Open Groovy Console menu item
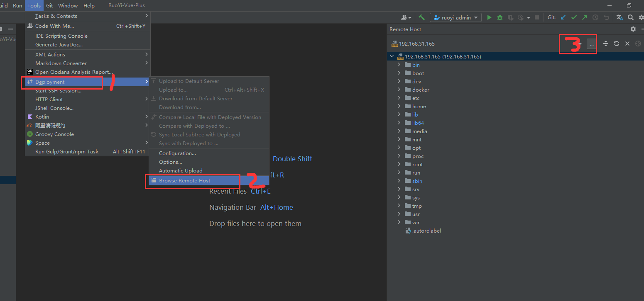 click(87, 134)
